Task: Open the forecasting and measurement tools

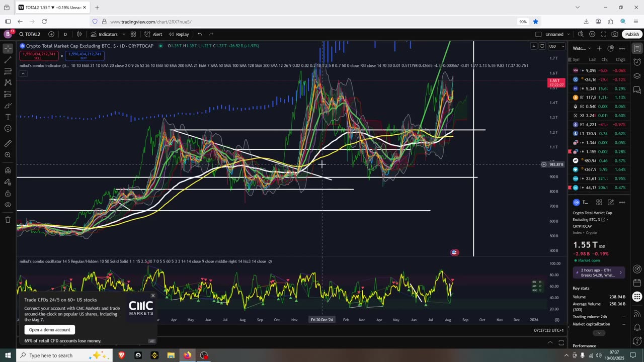Action: (8, 94)
